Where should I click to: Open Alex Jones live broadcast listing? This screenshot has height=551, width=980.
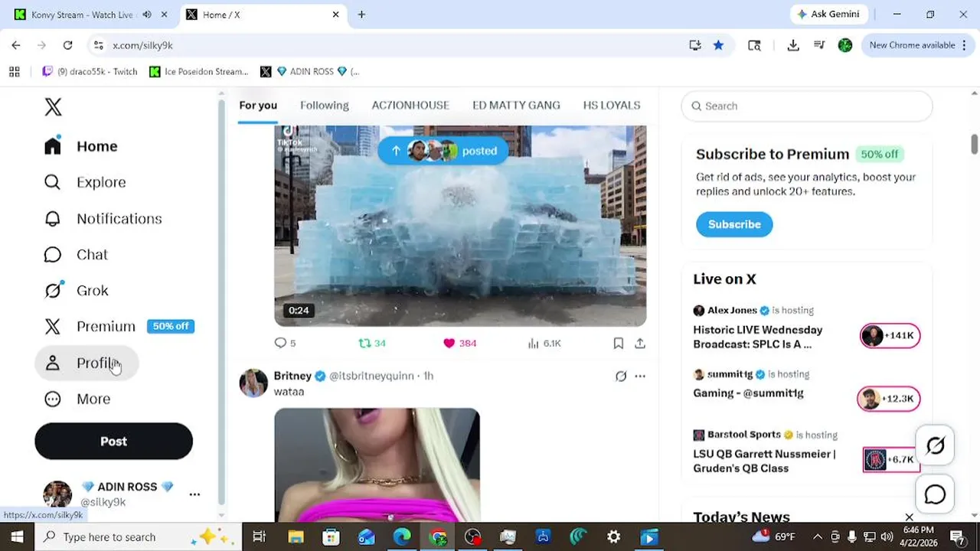[806, 327]
